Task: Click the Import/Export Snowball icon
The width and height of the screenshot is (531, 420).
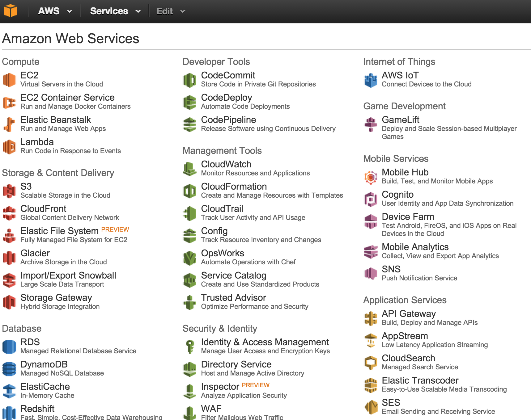Action: (9, 280)
